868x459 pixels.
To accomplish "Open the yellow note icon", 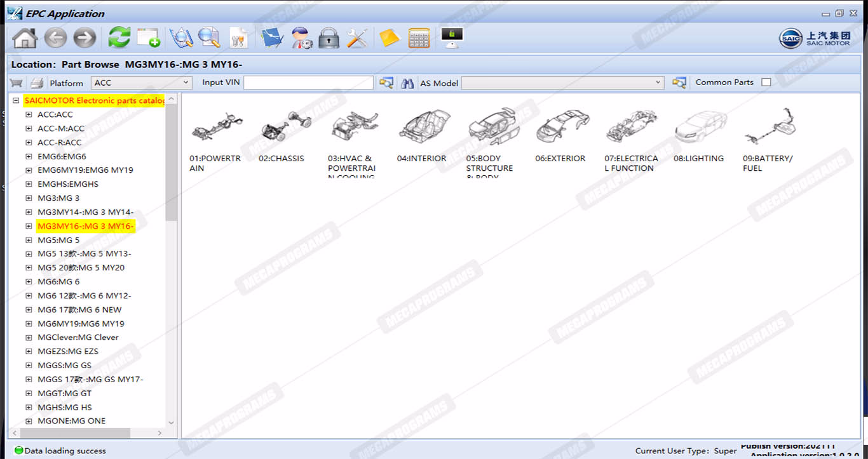I will pyautogui.click(x=389, y=37).
